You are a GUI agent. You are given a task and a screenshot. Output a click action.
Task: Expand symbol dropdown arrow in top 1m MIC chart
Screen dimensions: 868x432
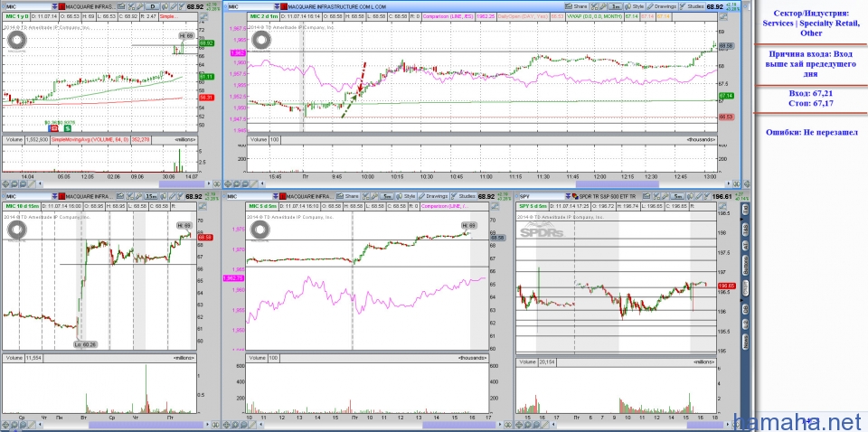pyautogui.click(x=277, y=6)
